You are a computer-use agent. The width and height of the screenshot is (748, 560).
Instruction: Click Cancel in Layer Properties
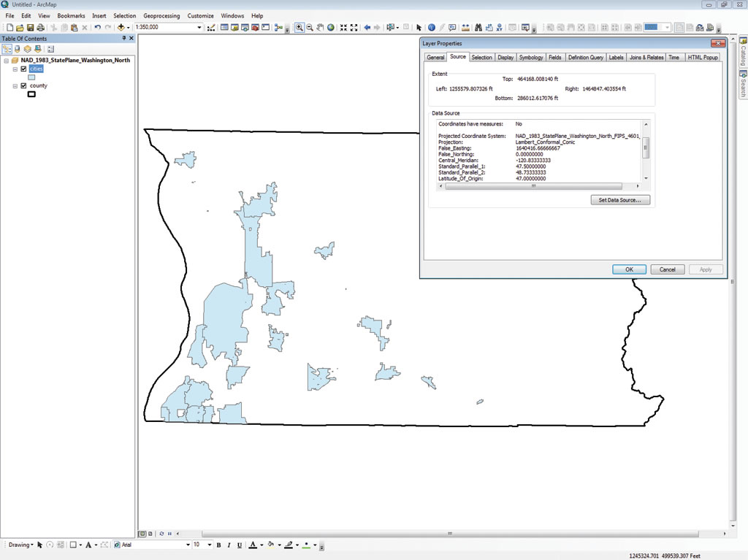pyautogui.click(x=668, y=269)
